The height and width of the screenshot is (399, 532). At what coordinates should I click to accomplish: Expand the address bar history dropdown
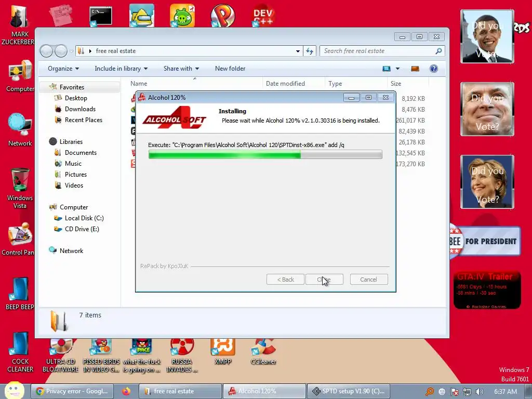pos(298,51)
